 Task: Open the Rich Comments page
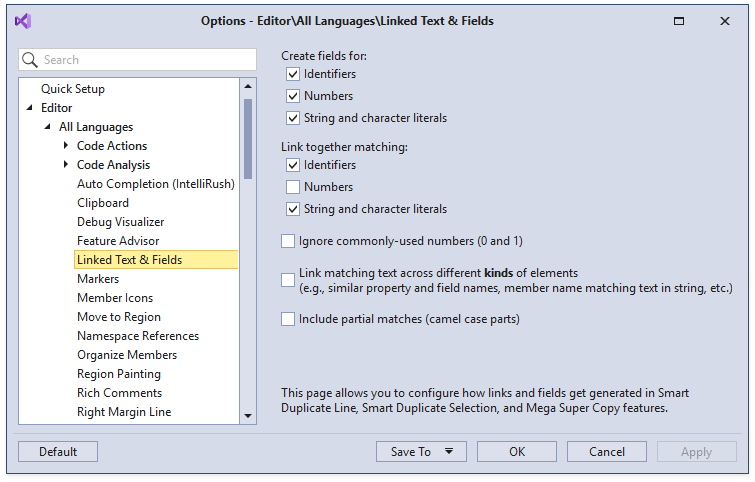pos(119,393)
